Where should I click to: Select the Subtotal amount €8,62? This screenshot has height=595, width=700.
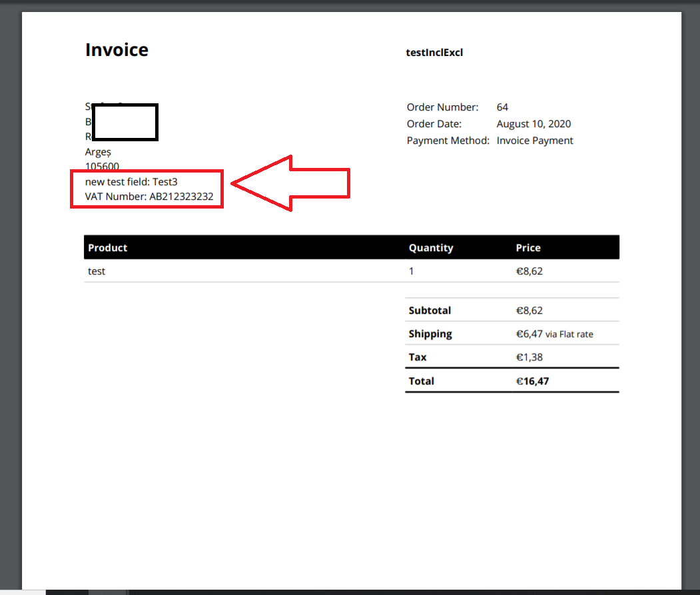pos(529,310)
